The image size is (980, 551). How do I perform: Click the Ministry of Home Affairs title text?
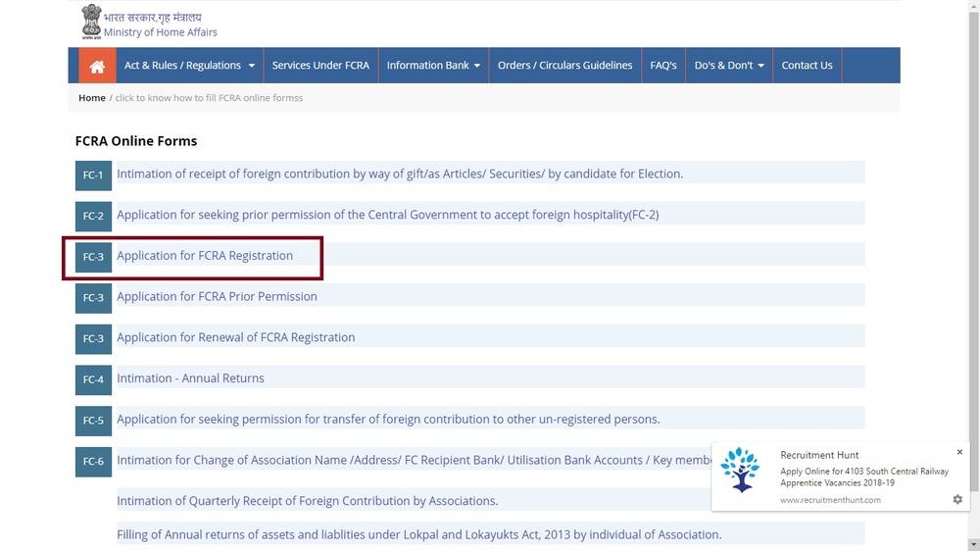161,32
